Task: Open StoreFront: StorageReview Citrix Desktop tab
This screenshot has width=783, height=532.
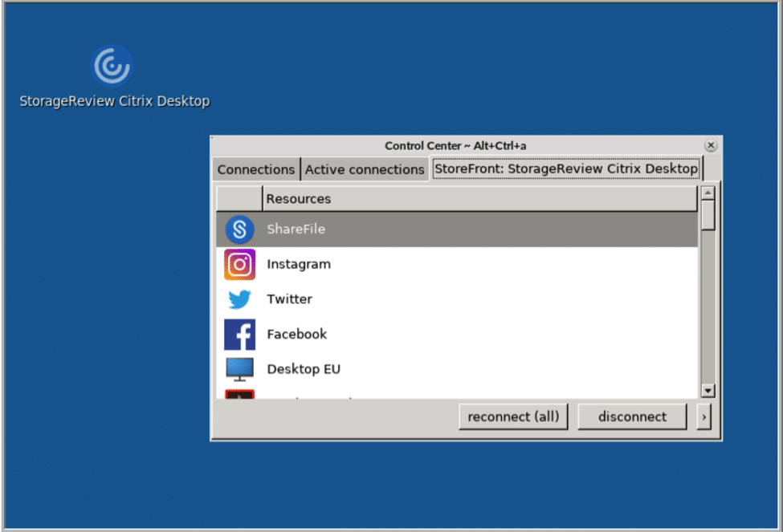Action: 566,169
